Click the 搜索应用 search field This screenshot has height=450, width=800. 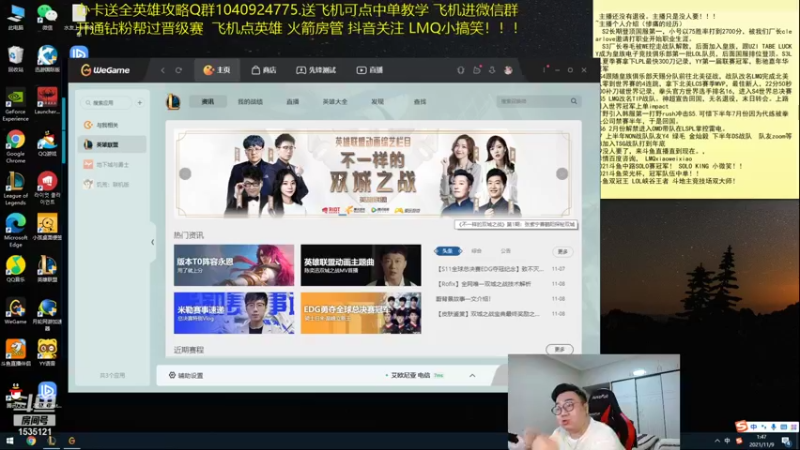tap(107, 103)
